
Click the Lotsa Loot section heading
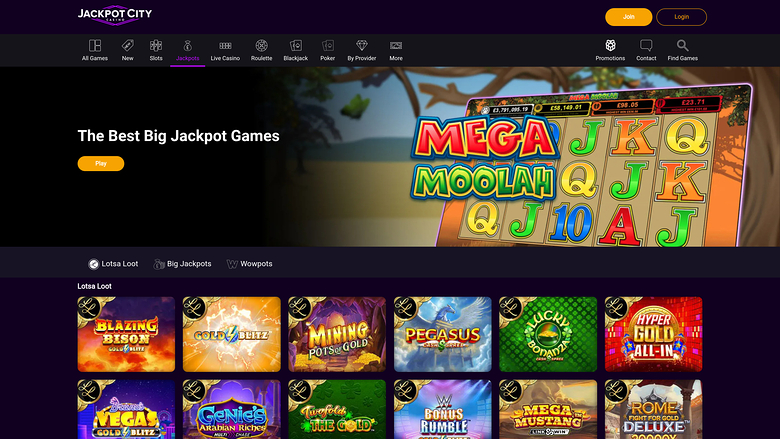pos(95,286)
